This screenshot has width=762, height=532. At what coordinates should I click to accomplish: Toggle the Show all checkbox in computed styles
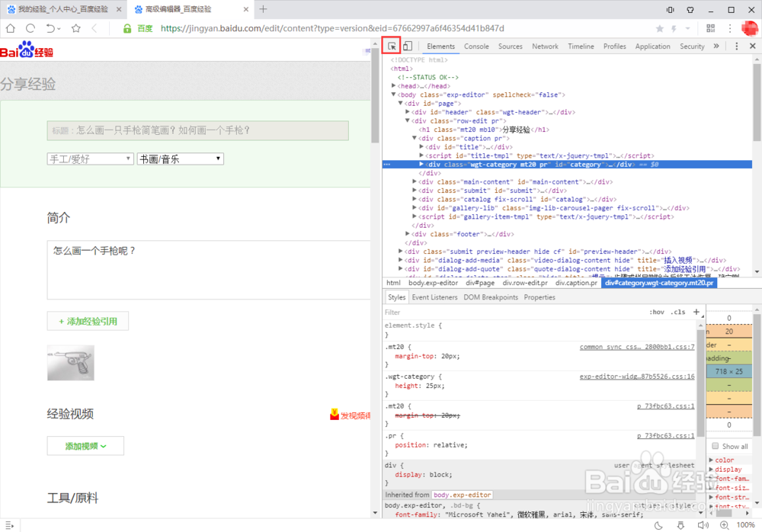tap(716, 446)
